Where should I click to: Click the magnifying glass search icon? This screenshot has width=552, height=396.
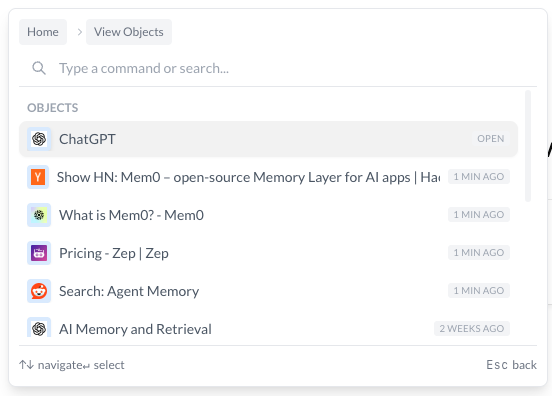[39, 68]
